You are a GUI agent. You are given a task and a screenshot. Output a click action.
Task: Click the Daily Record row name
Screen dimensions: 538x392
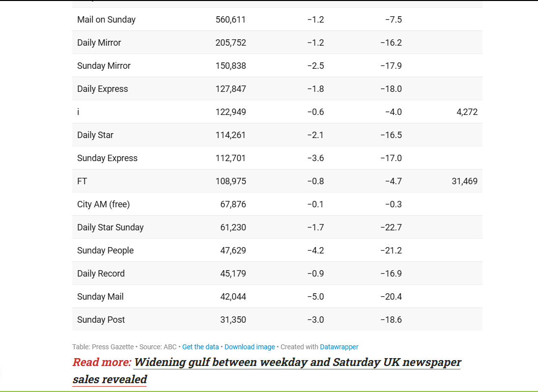pos(101,273)
